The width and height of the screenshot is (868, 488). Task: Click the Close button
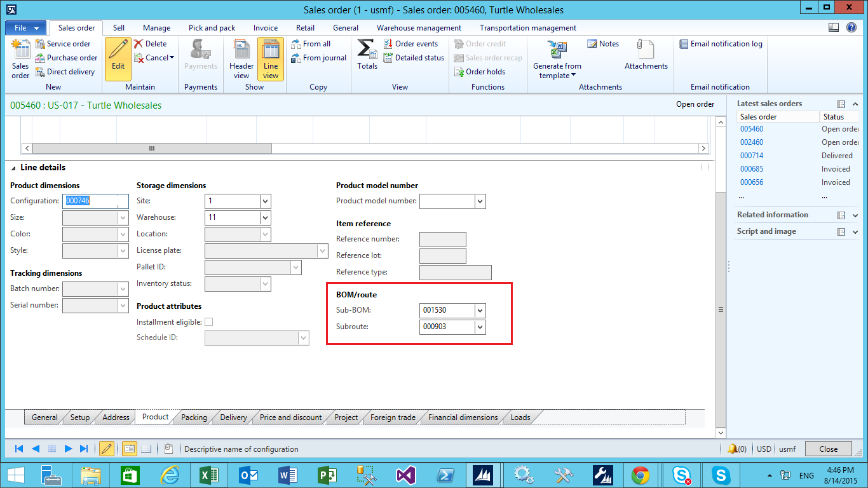[x=829, y=449]
